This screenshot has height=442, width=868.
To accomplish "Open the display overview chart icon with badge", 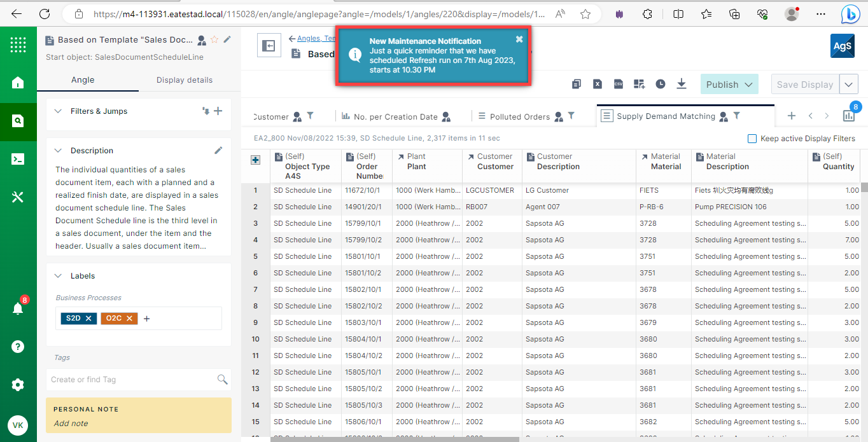I will tap(849, 115).
